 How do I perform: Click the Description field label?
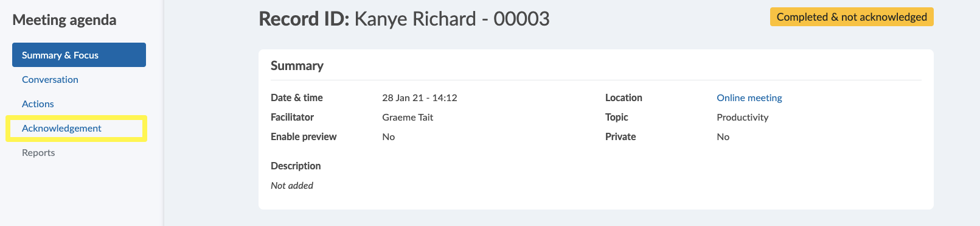point(296,166)
